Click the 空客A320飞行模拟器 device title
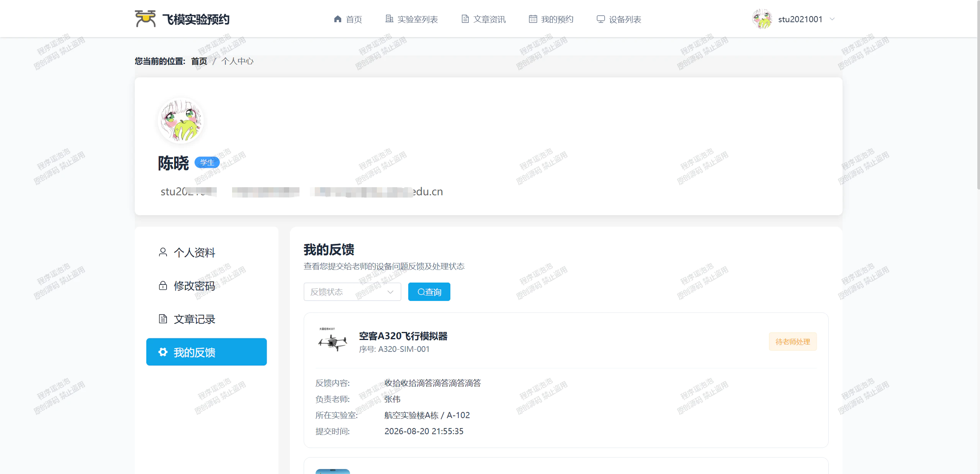 403,336
